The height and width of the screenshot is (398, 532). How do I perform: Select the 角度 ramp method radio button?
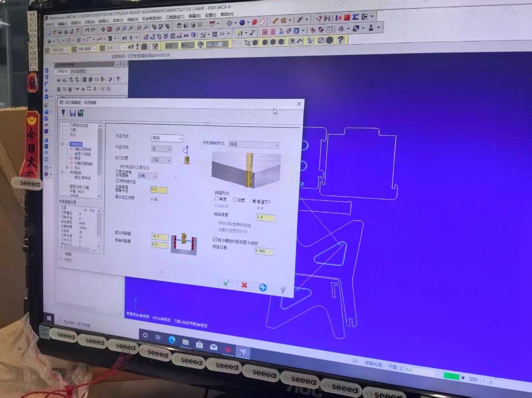217,198
